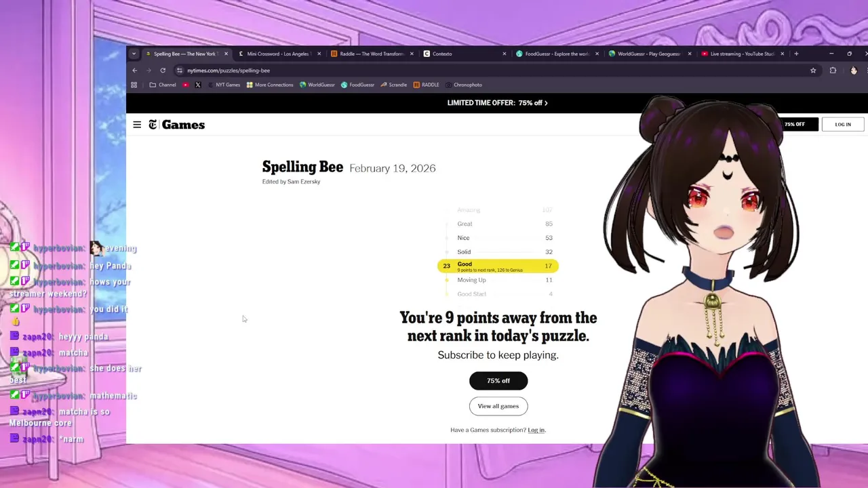Minimize the browser window
Image resolution: width=868 pixels, height=488 pixels.
click(x=831, y=54)
